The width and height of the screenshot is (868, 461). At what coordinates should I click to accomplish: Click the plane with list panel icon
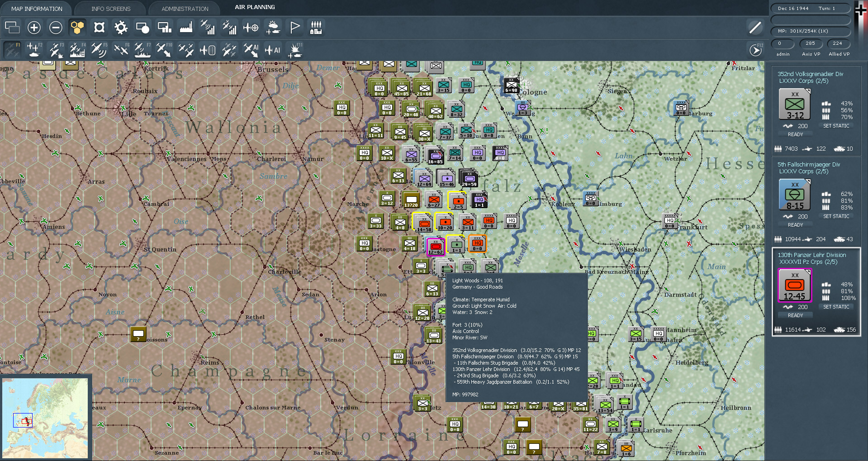(x=208, y=50)
